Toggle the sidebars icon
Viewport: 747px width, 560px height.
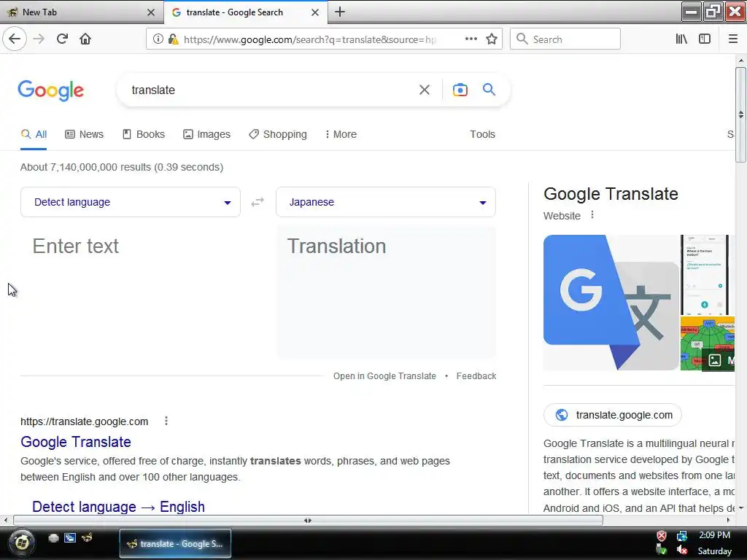[705, 39]
